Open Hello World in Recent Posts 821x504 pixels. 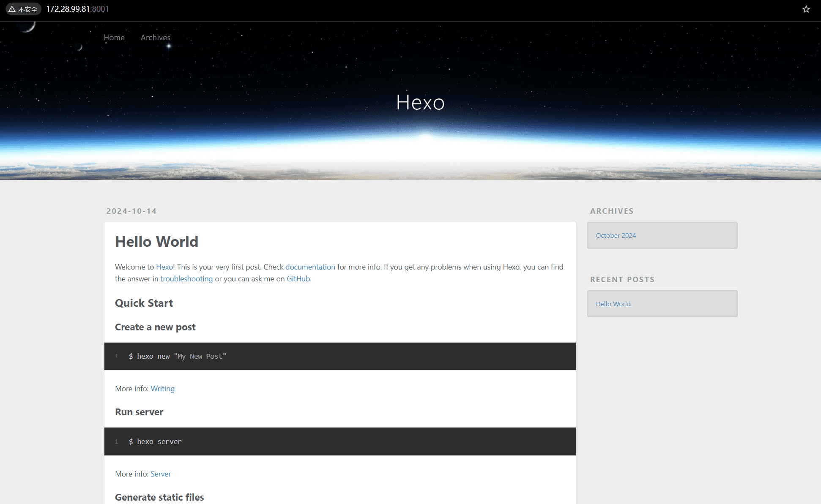pos(613,304)
